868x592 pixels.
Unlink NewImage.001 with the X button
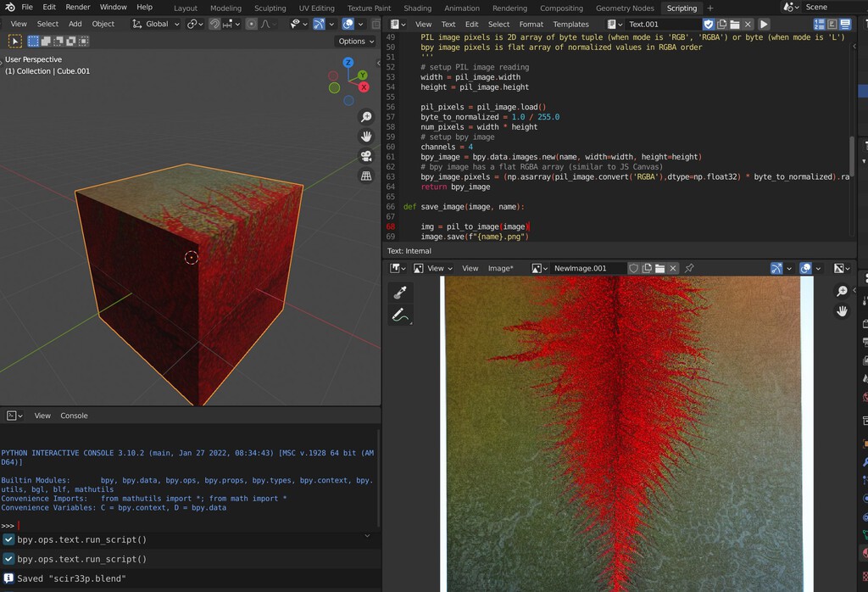coord(672,268)
